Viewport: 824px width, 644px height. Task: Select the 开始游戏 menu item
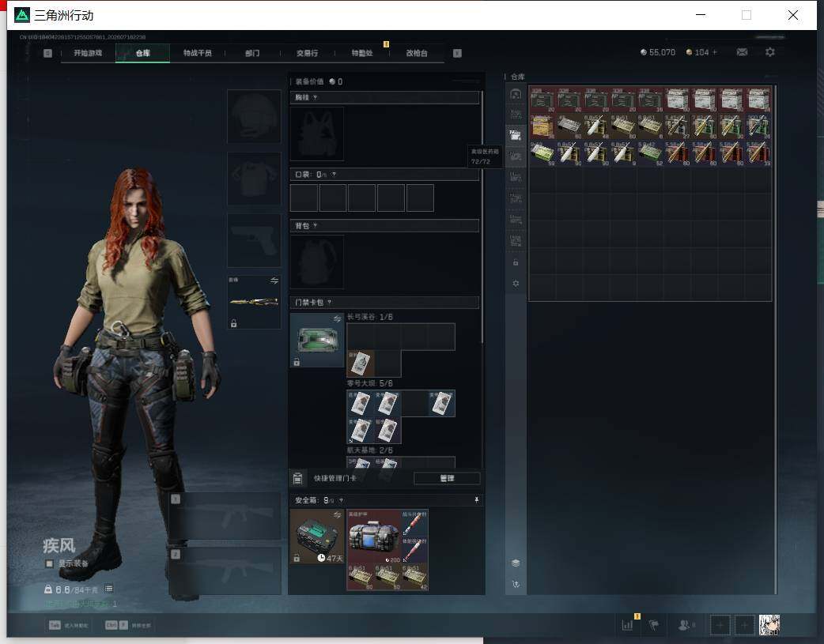coord(88,53)
